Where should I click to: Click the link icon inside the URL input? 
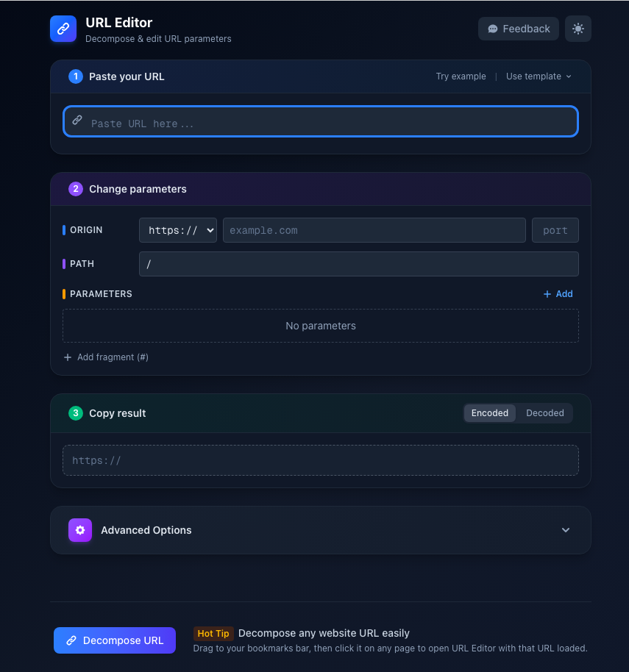click(77, 119)
